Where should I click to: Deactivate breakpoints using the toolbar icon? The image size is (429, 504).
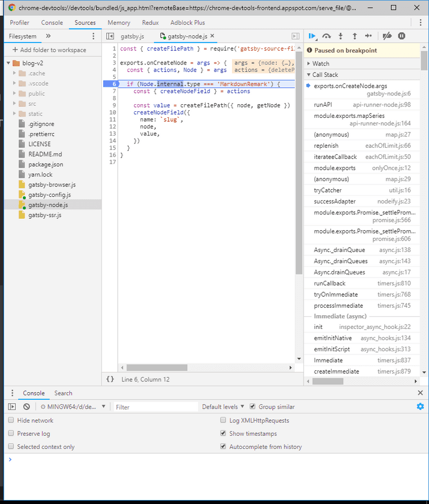387,36
